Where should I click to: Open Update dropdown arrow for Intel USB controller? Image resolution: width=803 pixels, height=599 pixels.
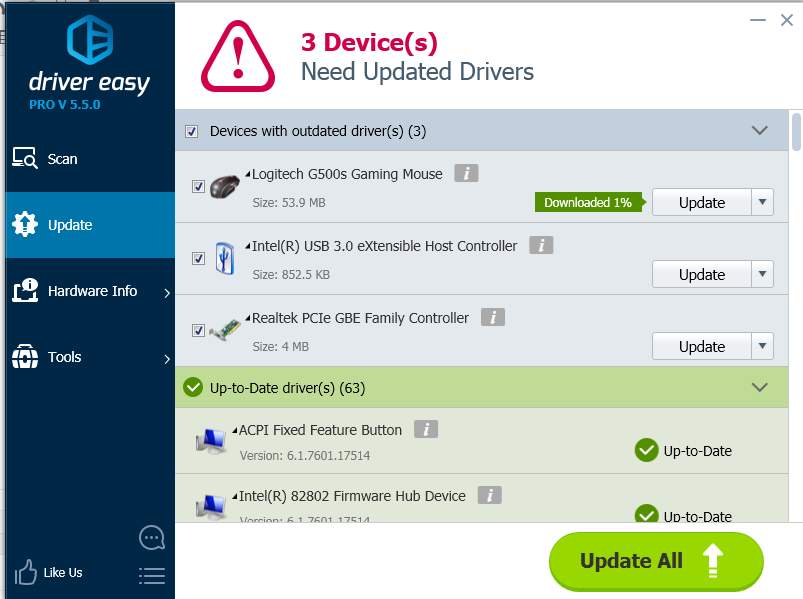click(763, 274)
